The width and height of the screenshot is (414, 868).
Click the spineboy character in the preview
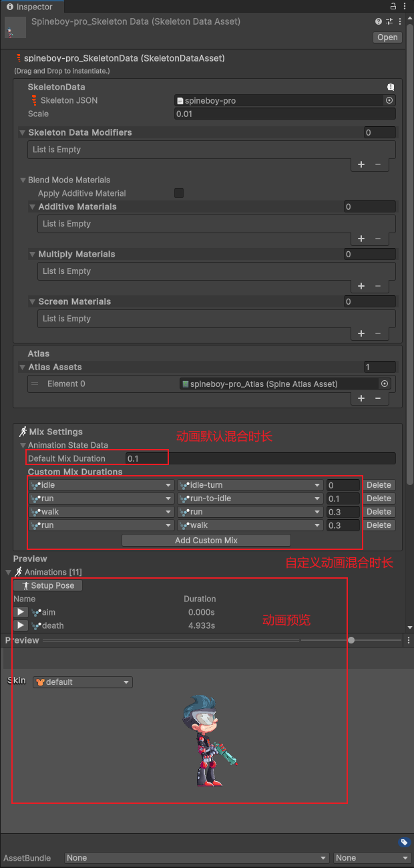pos(208,739)
